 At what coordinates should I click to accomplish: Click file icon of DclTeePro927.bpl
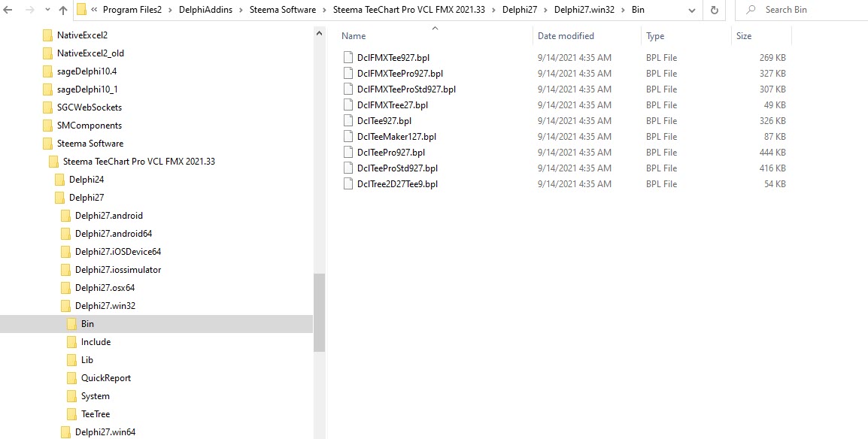click(x=348, y=153)
